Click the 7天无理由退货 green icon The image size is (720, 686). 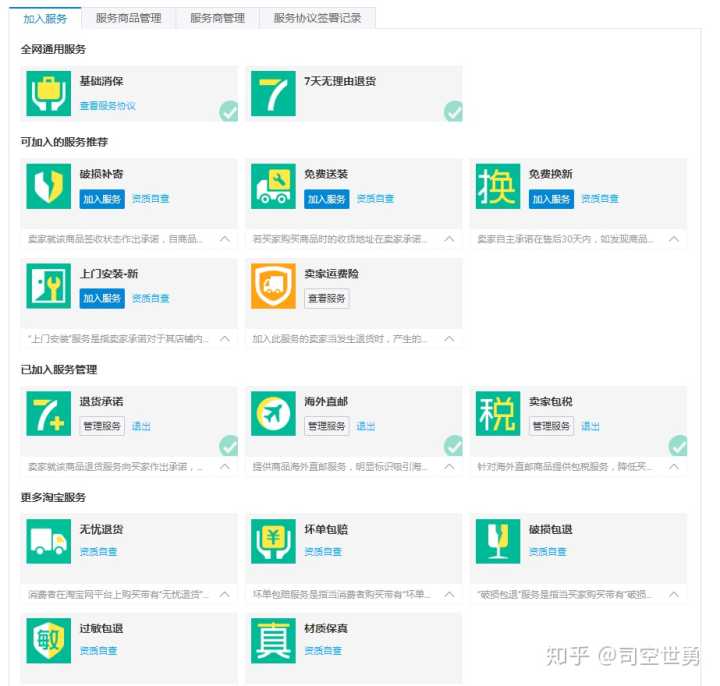tap(273, 93)
